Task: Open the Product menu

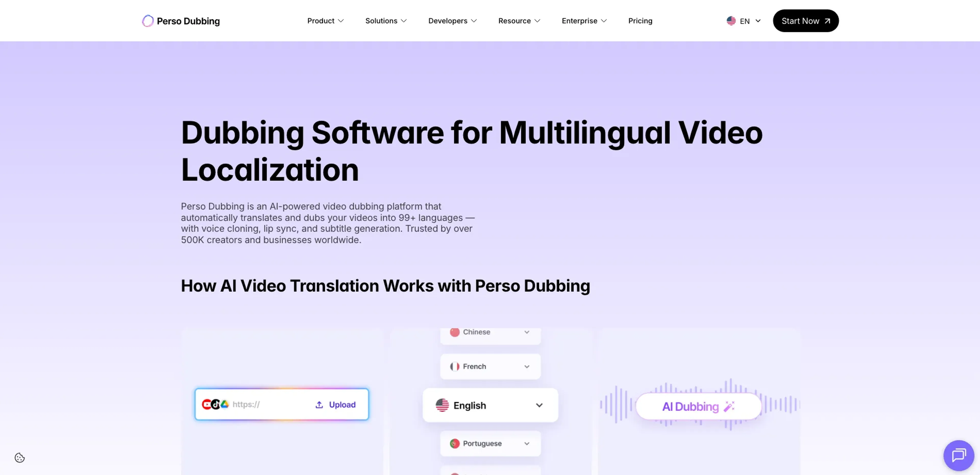Action: [325, 21]
